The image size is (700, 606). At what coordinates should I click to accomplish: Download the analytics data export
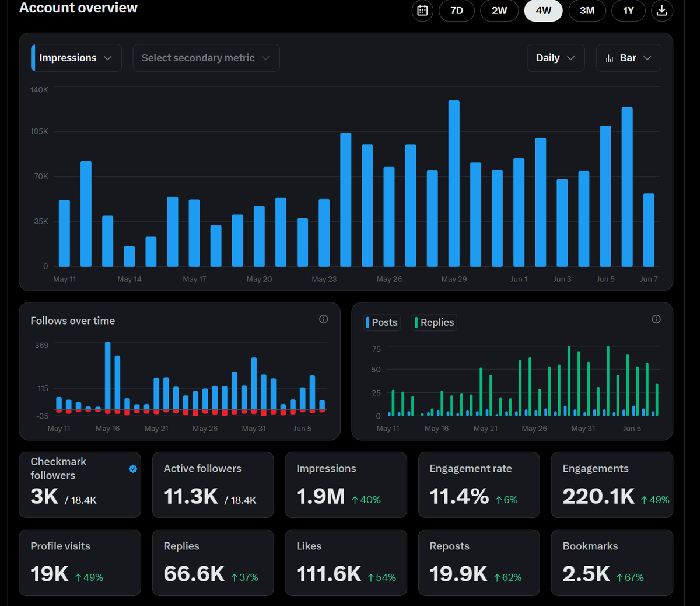(662, 11)
